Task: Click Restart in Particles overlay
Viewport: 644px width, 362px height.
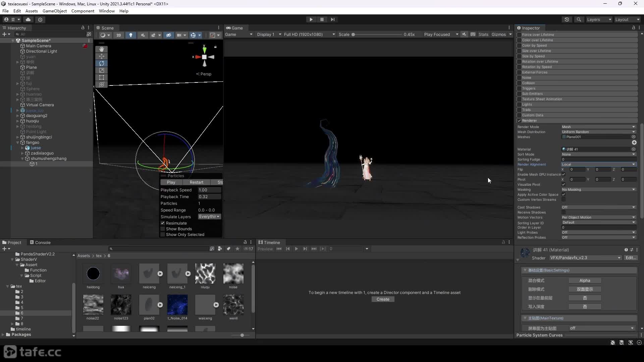Action: tap(197, 182)
